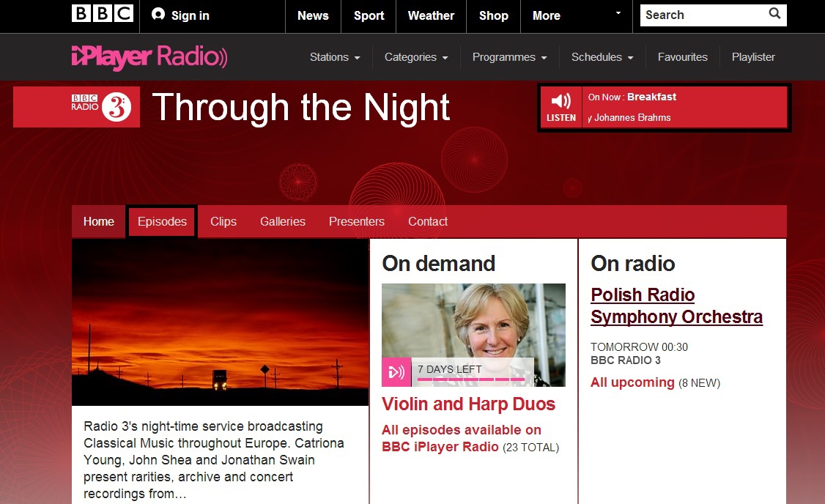Select the Presenters tab
This screenshot has height=504, width=825.
coord(357,221)
